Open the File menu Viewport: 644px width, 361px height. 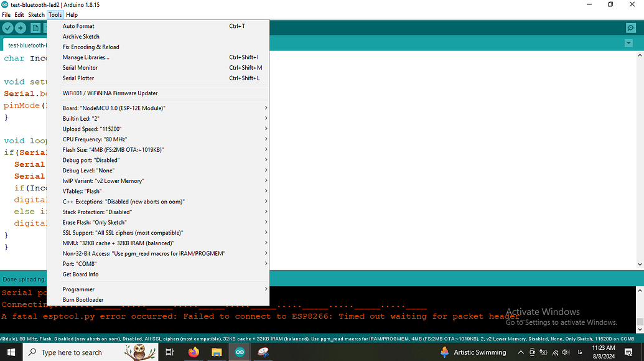(x=6, y=14)
